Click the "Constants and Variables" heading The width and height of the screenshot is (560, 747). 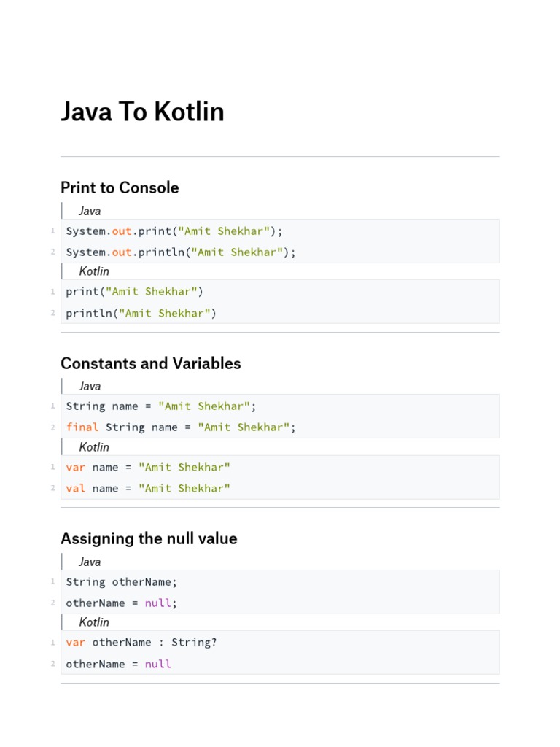click(x=150, y=363)
